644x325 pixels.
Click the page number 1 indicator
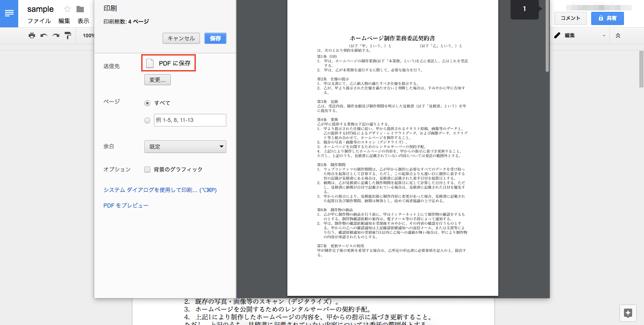pyautogui.click(x=524, y=9)
